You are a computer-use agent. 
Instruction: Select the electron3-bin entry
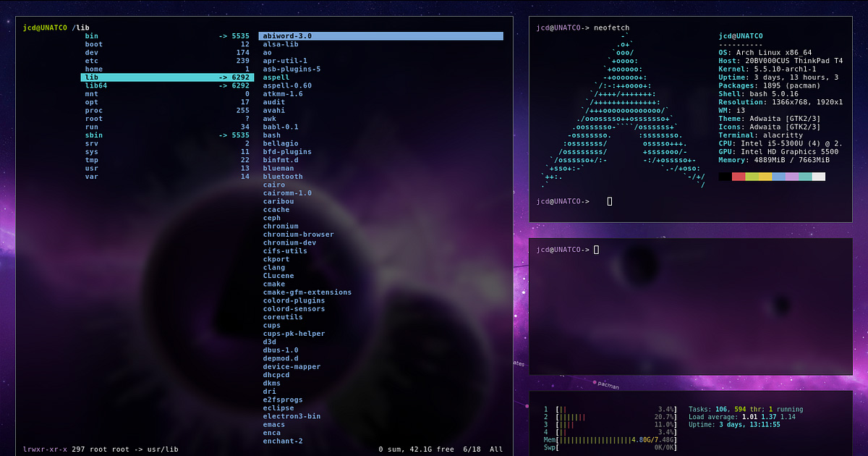tap(292, 416)
